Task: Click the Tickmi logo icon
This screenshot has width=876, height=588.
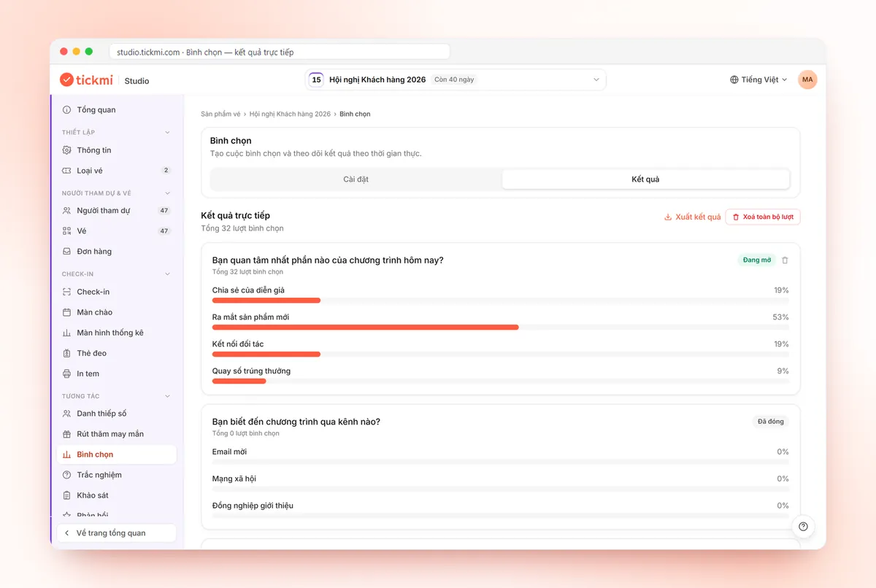Action: pyautogui.click(x=66, y=80)
